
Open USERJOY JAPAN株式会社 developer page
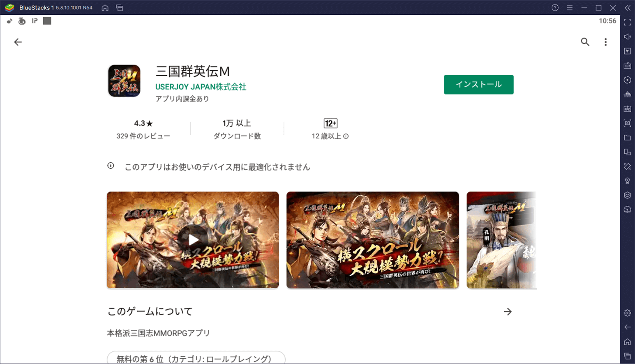coord(201,87)
